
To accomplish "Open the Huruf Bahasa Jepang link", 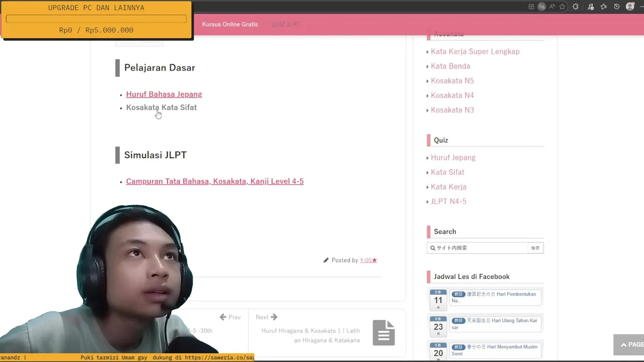I will pos(164,94).
